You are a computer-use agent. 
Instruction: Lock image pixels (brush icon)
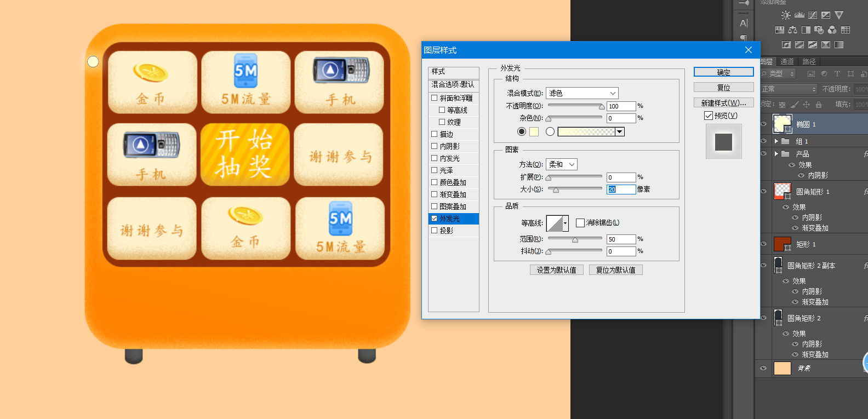point(795,105)
